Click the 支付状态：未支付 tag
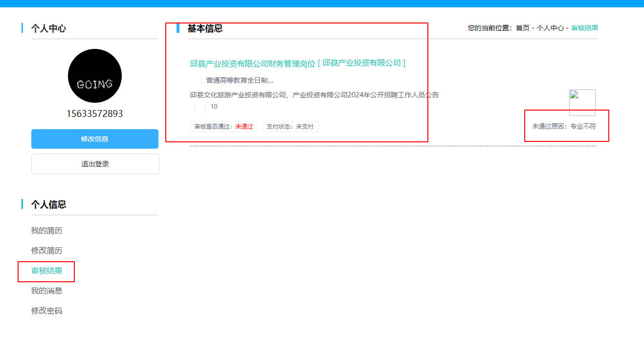The width and height of the screenshot is (644, 339). click(x=290, y=127)
